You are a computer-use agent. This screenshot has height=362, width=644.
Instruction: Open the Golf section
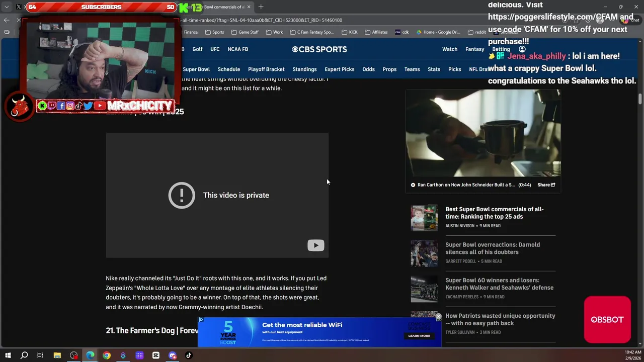click(197, 49)
